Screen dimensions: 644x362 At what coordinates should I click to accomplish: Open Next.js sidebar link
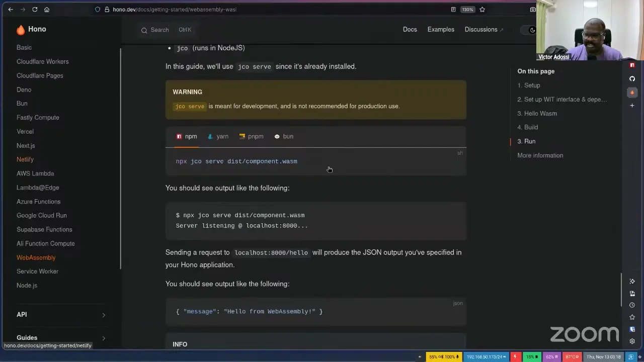26,146
